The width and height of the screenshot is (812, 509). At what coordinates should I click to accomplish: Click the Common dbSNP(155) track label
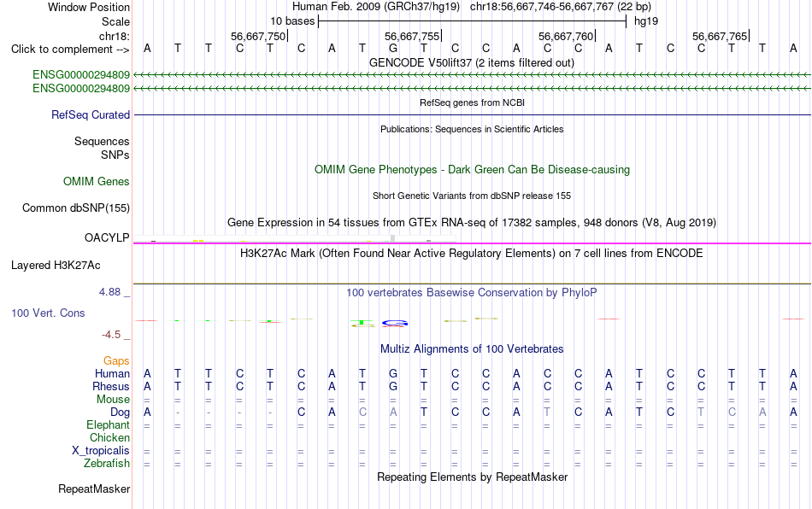point(76,208)
